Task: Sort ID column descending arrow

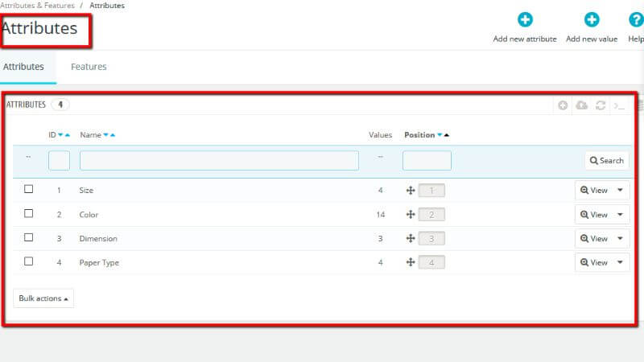Action: (61, 135)
